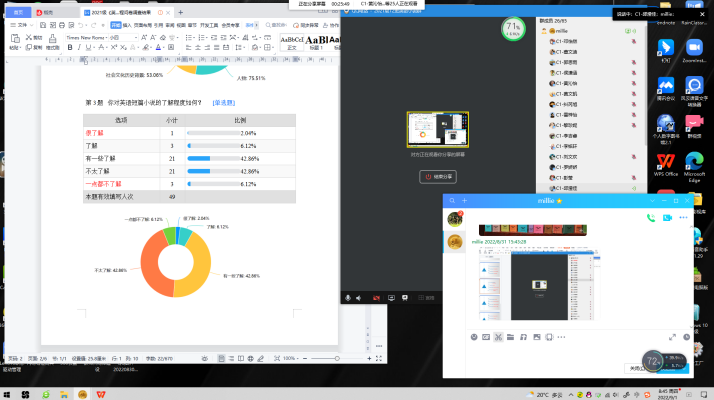This screenshot has height=400, width=714.
Task: Toggle the camera in meeting toolbar
Action: click(x=377, y=297)
